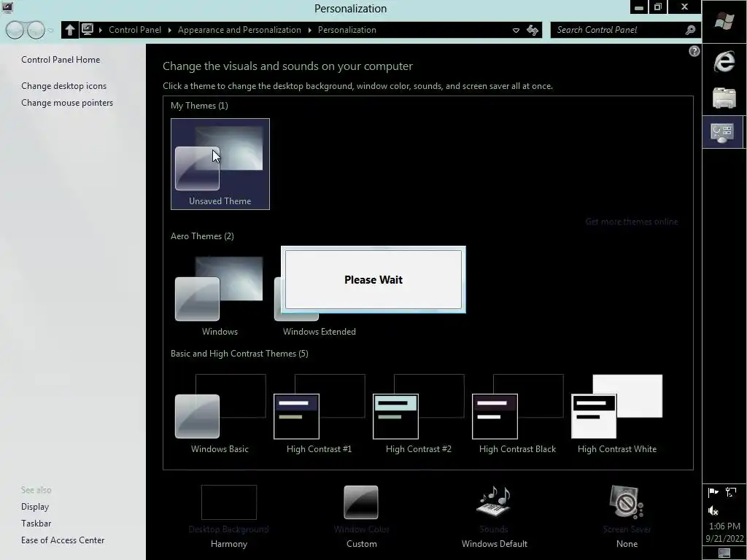This screenshot has width=747, height=560.
Task: Select the High Contrast #2 theme
Action: pos(418,413)
